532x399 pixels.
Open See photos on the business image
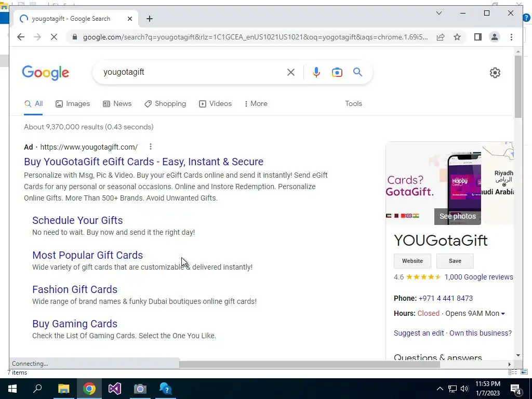coord(457,216)
